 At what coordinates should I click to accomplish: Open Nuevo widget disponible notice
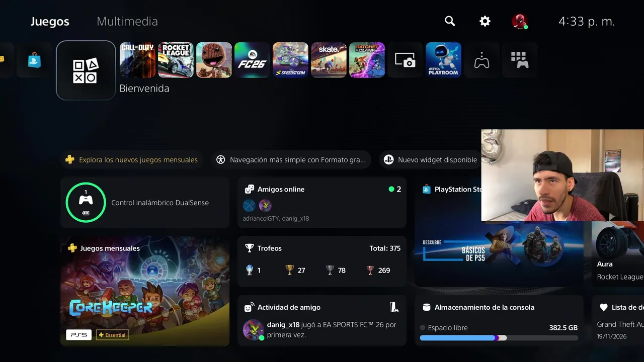[x=430, y=159]
